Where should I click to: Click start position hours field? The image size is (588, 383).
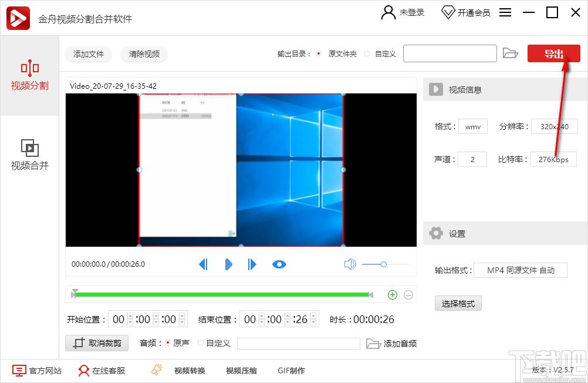pyautogui.click(x=119, y=319)
